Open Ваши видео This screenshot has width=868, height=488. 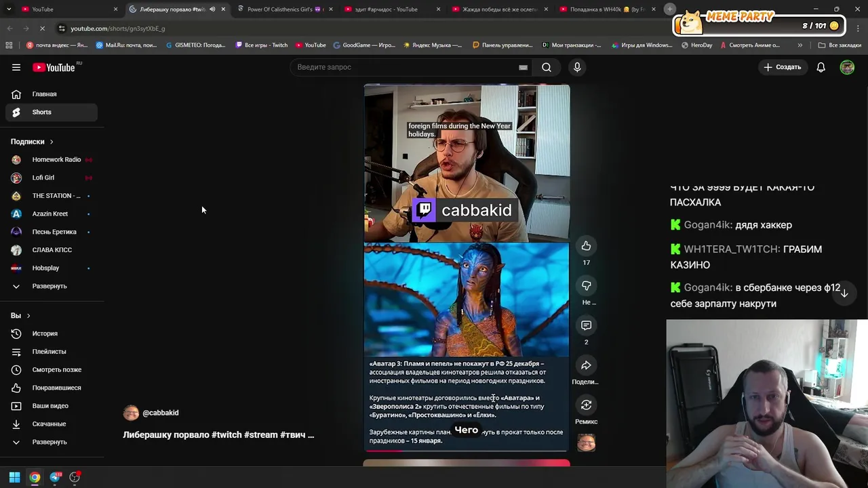coord(52,406)
